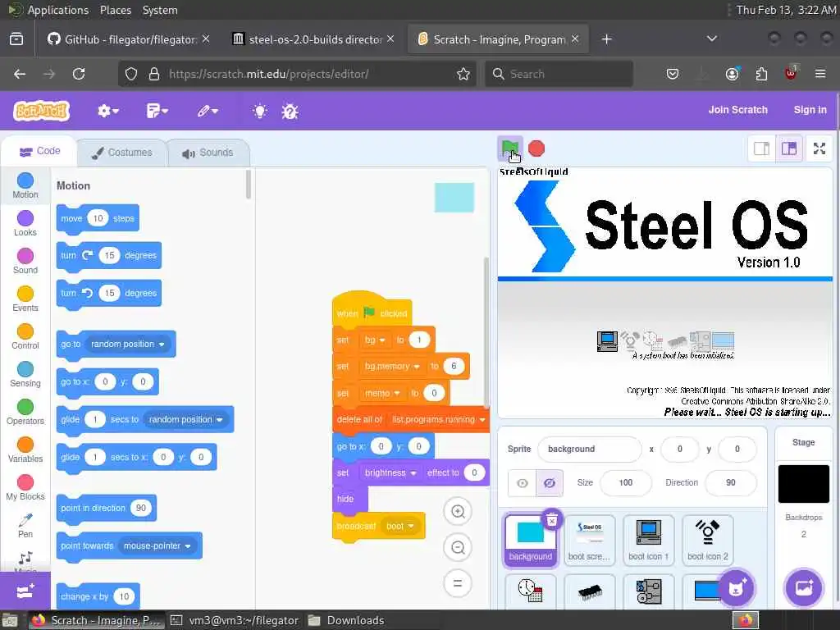This screenshot has width=840, height=630.
Task: Open the mouse-pointer dropdown in point towards block
Action: pyautogui.click(x=157, y=546)
